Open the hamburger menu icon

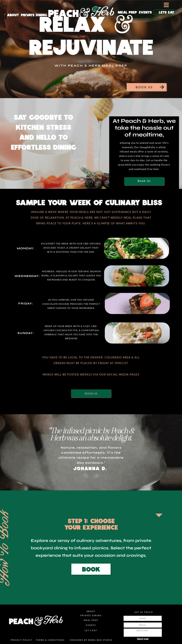coord(166,5)
